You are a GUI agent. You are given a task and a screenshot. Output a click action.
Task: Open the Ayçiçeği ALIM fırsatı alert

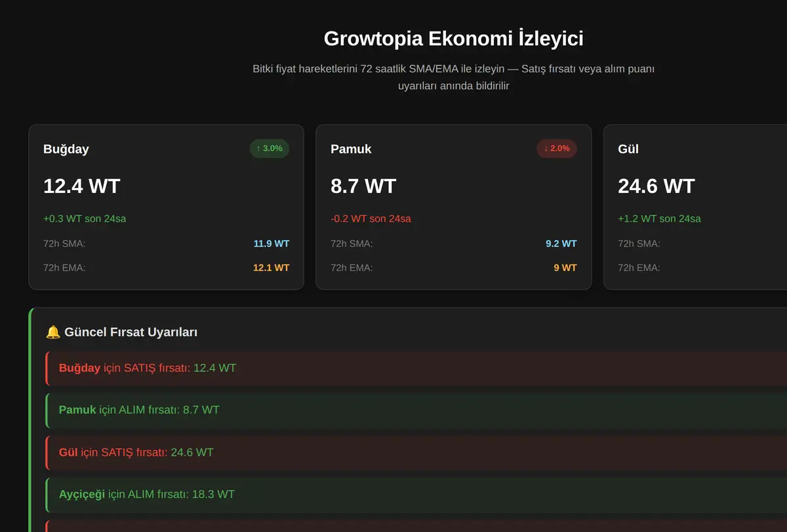(416, 494)
